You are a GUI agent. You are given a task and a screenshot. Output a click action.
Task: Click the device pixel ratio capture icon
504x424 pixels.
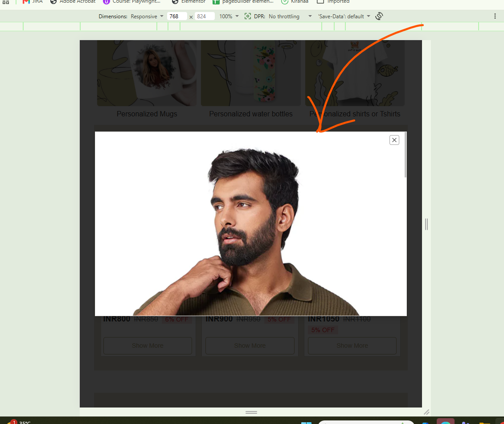247,16
